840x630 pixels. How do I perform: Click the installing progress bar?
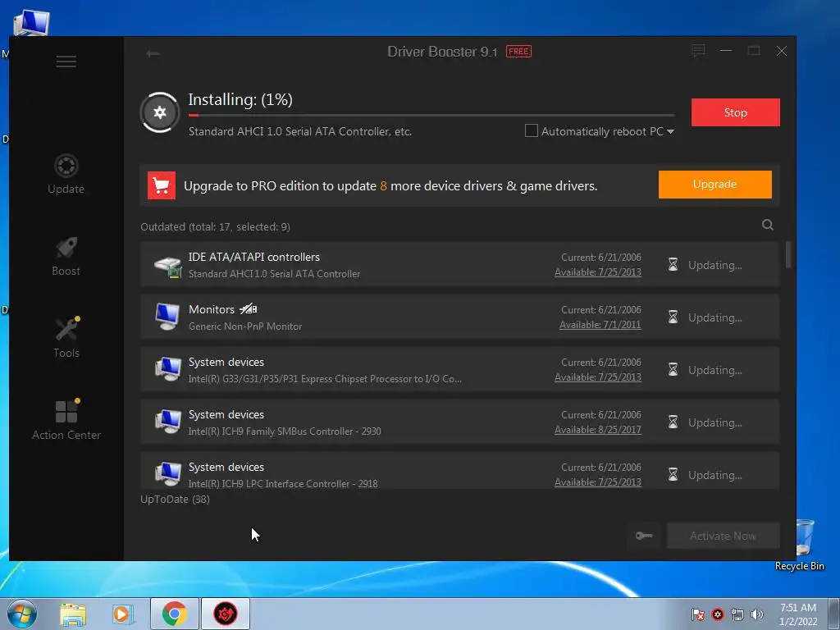tap(431, 115)
